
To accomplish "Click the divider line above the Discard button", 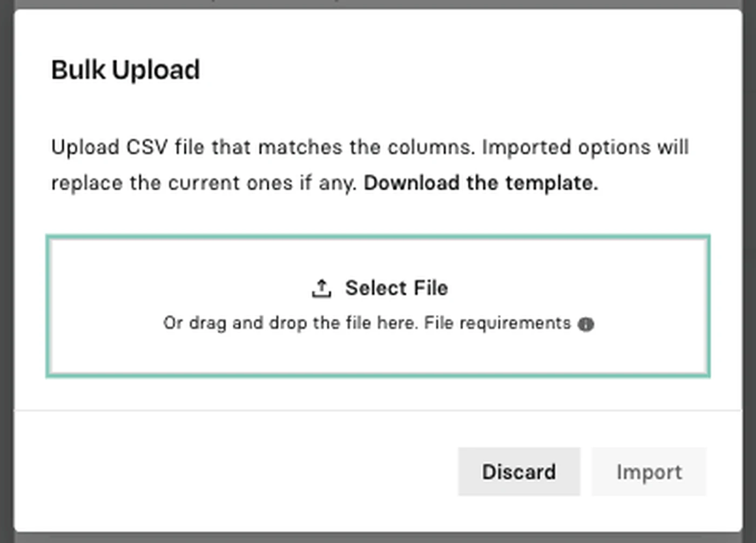I will 378,410.
